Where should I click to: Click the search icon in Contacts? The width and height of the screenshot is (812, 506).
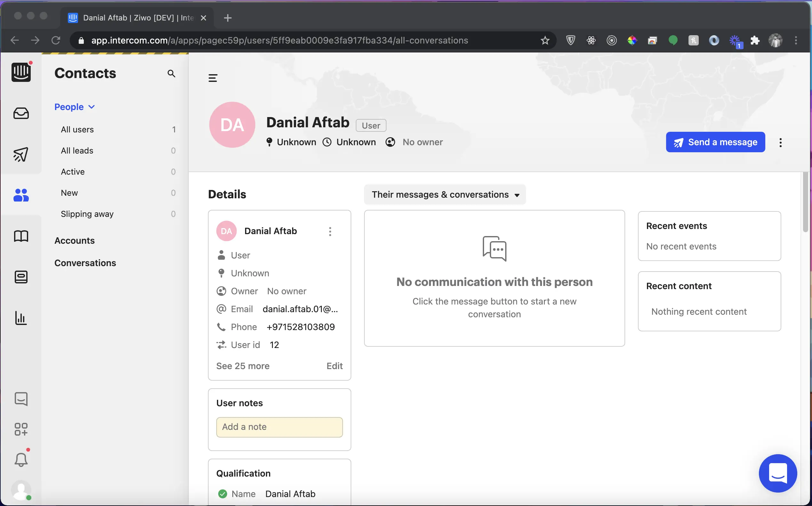point(171,74)
